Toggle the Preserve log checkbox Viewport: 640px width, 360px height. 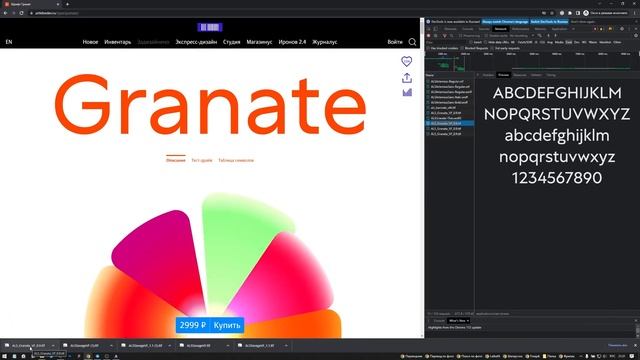[x=460, y=36]
